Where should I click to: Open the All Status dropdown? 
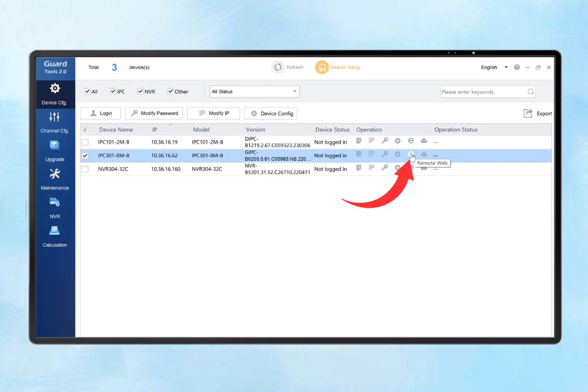(x=254, y=92)
